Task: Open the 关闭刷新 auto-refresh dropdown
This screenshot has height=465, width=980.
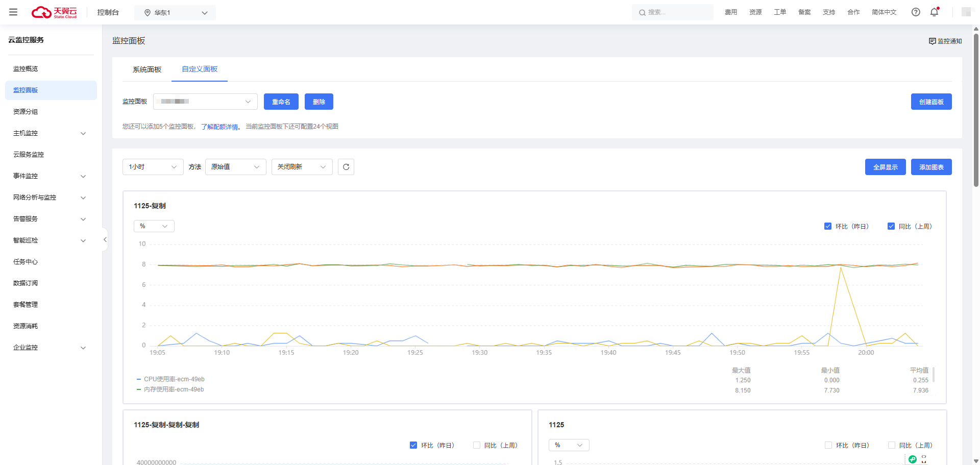Action: tap(302, 167)
